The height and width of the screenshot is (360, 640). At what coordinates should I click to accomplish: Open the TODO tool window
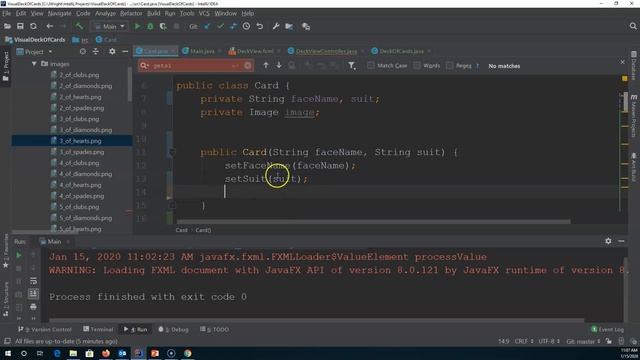click(x=215, y=329)
